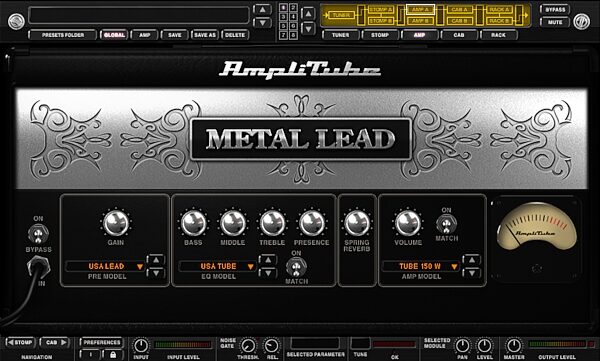Viewport: 600px width, 361px height.
Task: Step Amp Model down with arrow
Action: click(x=471, y=273)
